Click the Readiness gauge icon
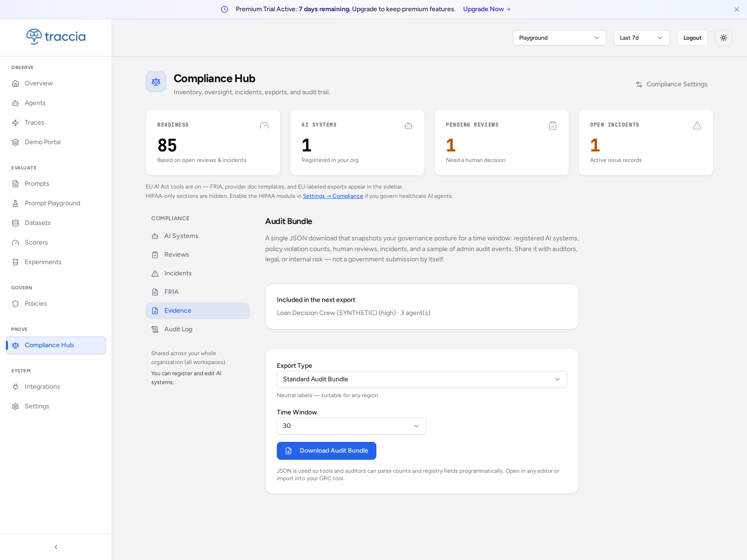This screenshot has height=560, width=747. coord(264,126)
